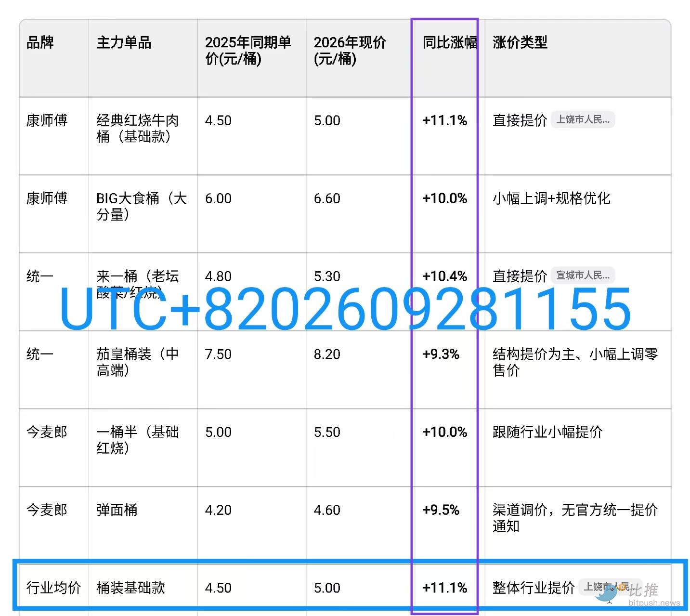Click the 5.50 price of 一桶半
The height and width of the screenshot is (616, 690).
pyautogui.click(x=327, y=433)
